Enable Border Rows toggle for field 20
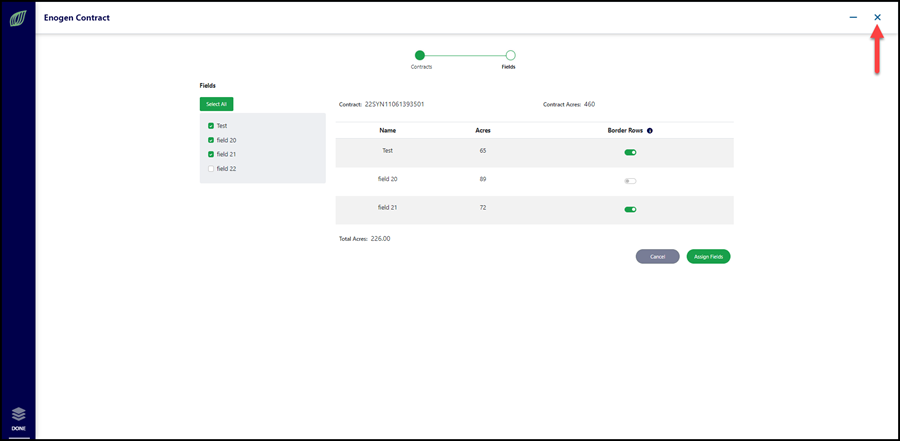 [630, 181]
